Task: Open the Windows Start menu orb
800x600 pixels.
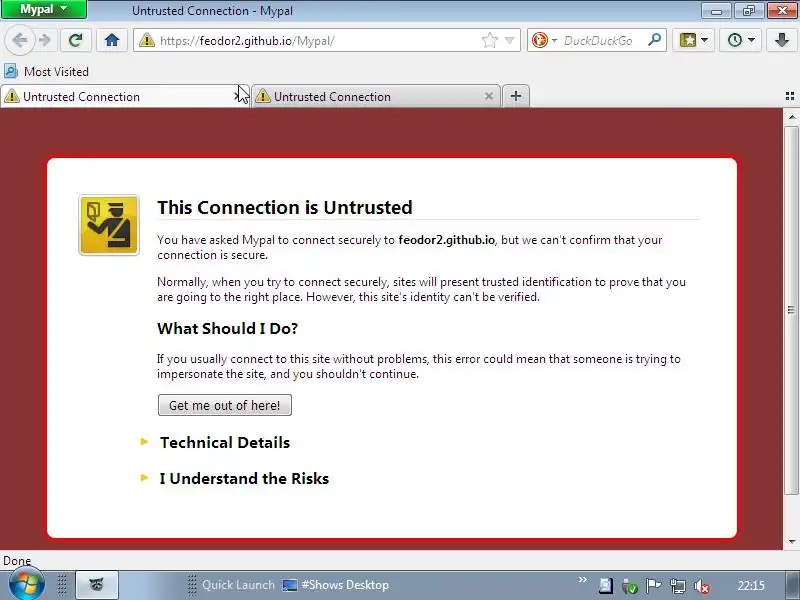Action: [26, 584]
